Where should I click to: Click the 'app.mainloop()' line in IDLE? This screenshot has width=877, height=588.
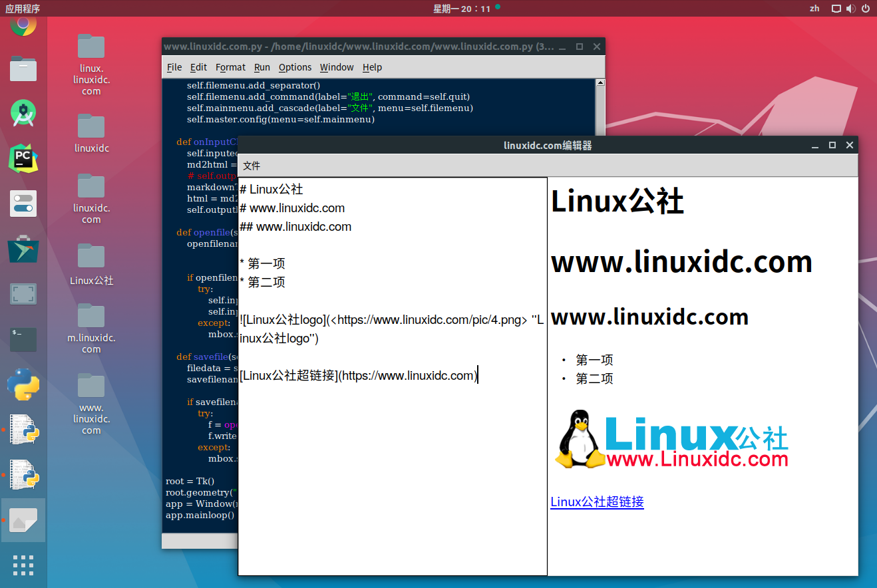pos(200,515)
